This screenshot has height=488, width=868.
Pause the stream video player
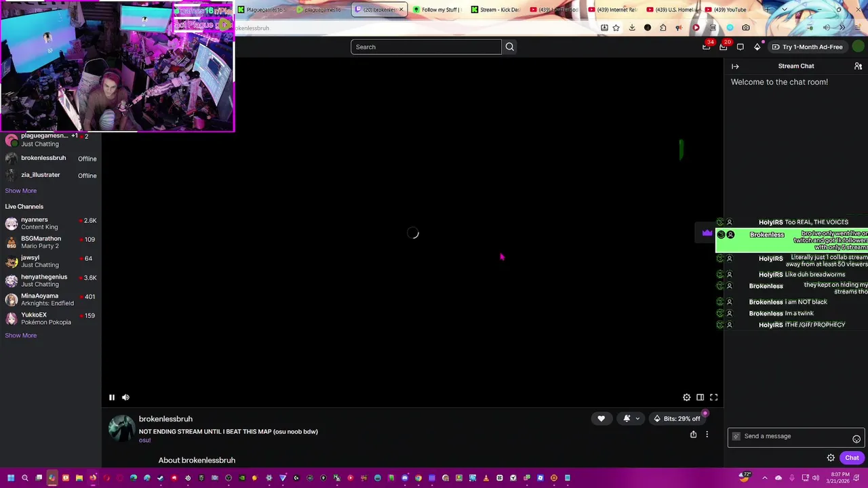112,397
